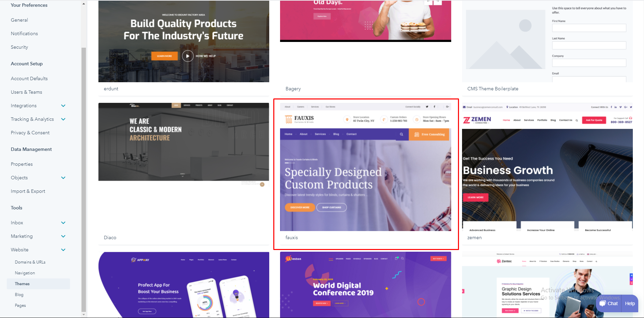Expand the Objects section chevron
Screen dimensions: 644x318
[63, 178]
